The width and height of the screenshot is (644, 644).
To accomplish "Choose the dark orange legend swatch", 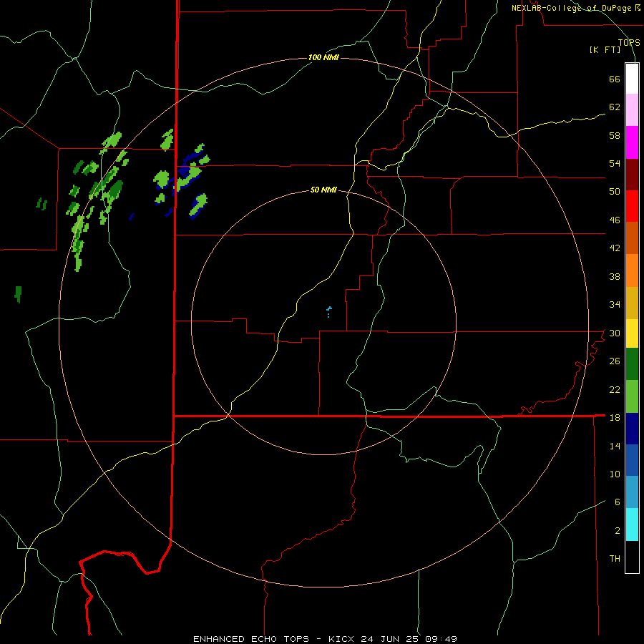I will [x=632, y=238].
